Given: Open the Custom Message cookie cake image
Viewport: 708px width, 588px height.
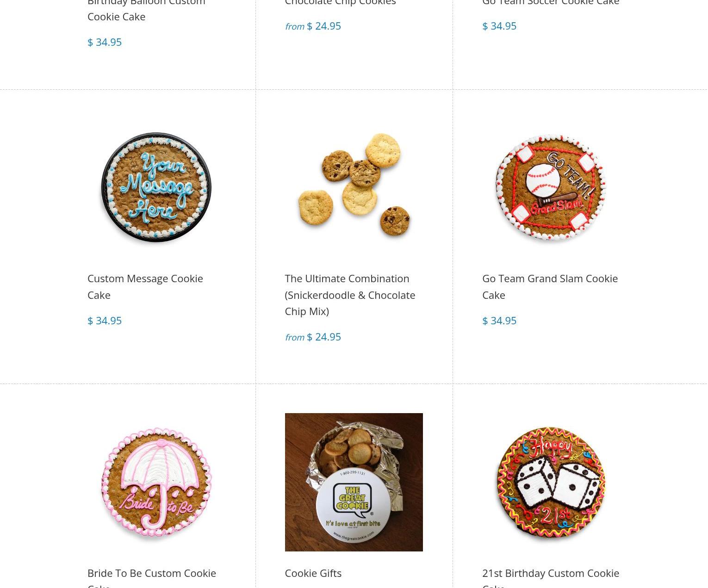Looking at the screenshot, I should click(x=156, y=187).
